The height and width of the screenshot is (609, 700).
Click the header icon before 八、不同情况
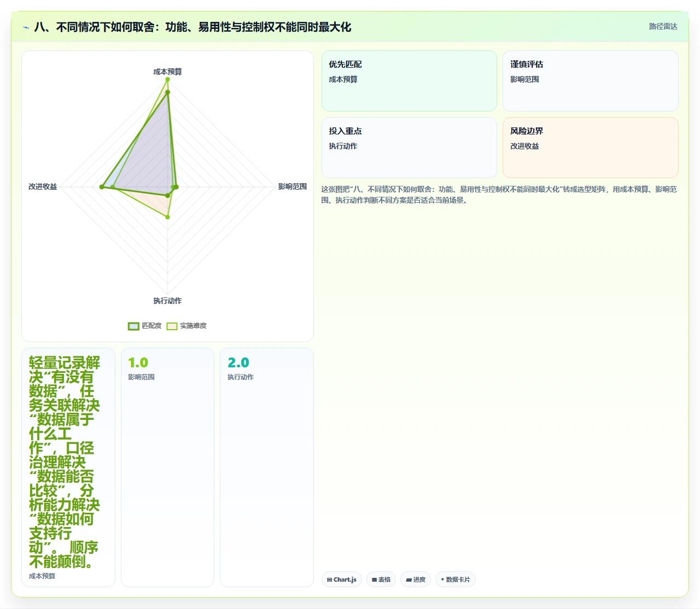click(26, 27)
